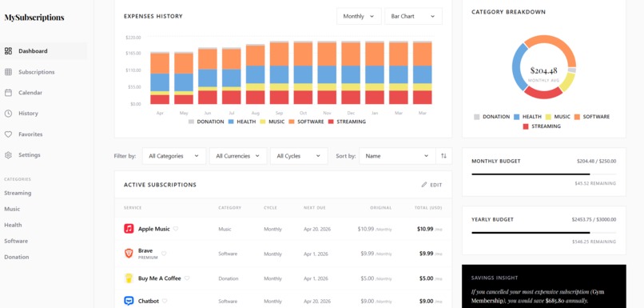
Task: Open the All Categories filter dropdown
Action: (x=174, y=156)
